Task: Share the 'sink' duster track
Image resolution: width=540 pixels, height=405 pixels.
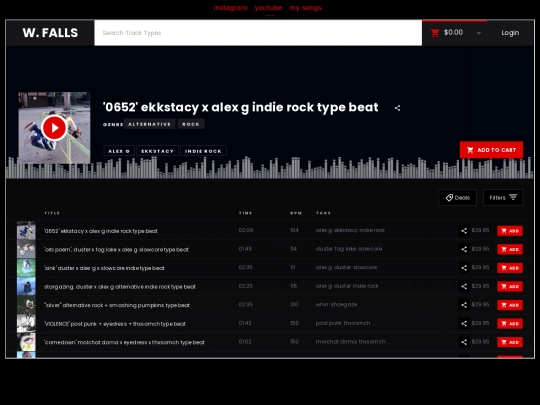Action: [x=464, y=268]
